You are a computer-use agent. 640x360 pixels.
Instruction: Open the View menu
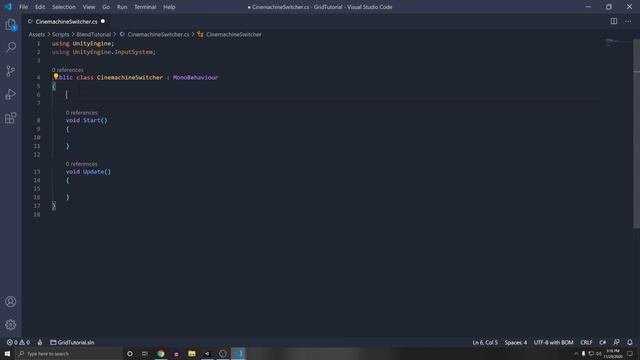tap(89, 7)
